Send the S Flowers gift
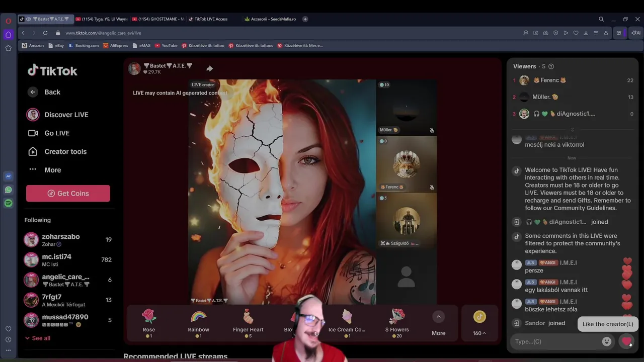This screenshot has width=644, height=362. point(397,322)
